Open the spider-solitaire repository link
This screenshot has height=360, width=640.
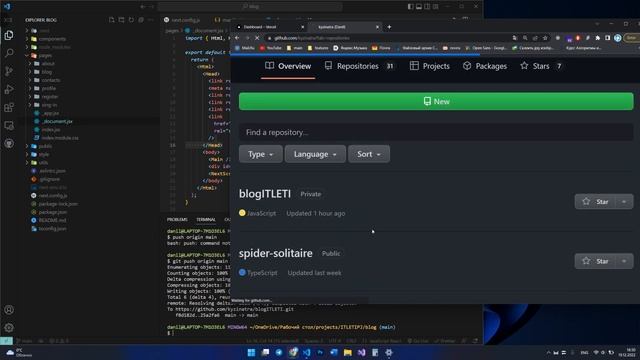tap(276, 253)
